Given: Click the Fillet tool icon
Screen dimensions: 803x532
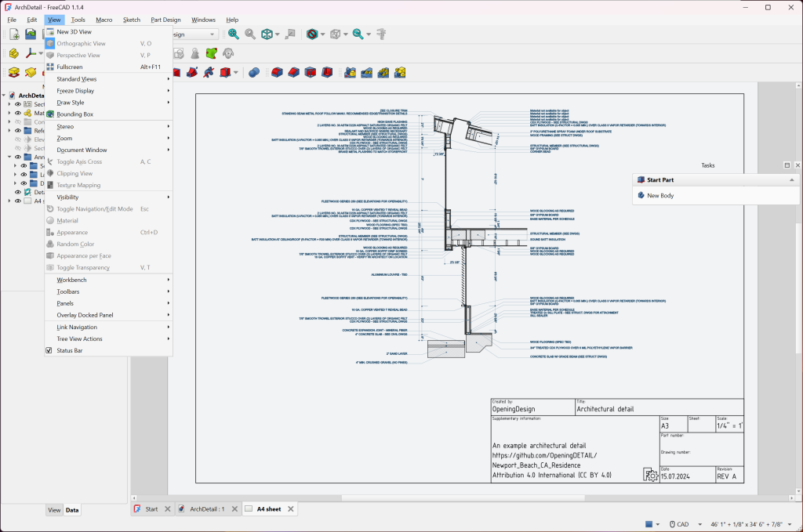Looking at the screenshot, I should click(277, 73).
